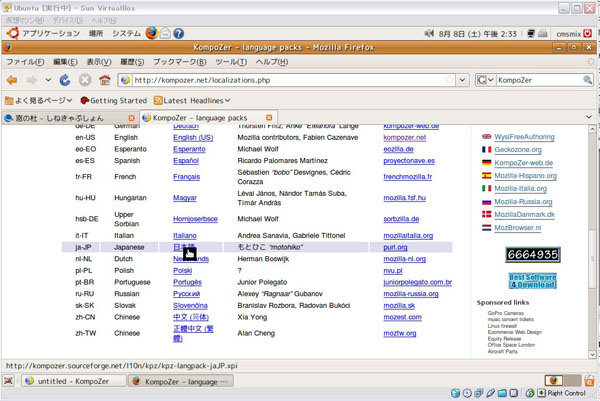Click the stop loading icon
This screenshot has width=600, height=401.
(x=85, y=80)
